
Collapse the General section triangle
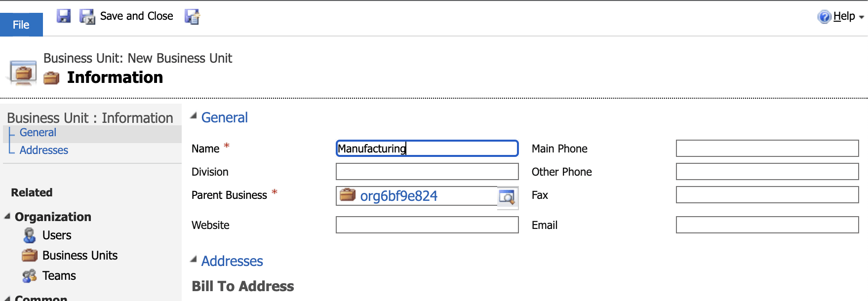(x=194, y=116)
